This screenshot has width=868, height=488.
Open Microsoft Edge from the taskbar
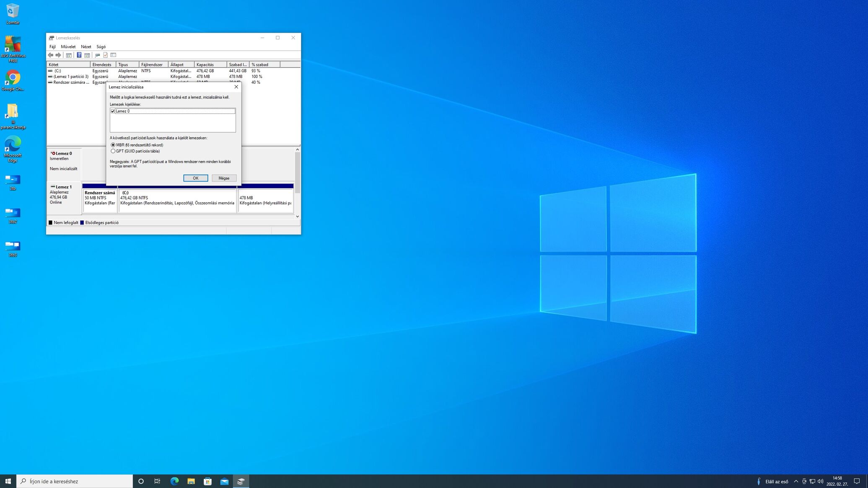[x=174, y=481]
